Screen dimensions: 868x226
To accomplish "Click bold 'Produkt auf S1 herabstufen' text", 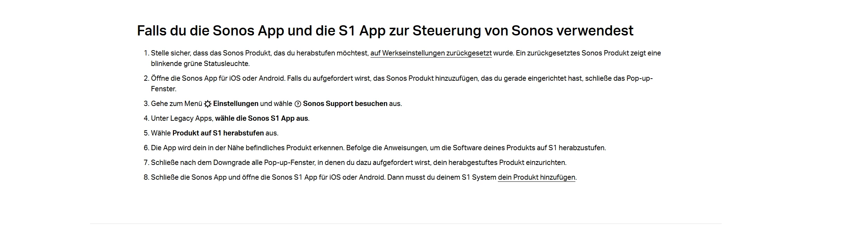I will coord(218,133).
